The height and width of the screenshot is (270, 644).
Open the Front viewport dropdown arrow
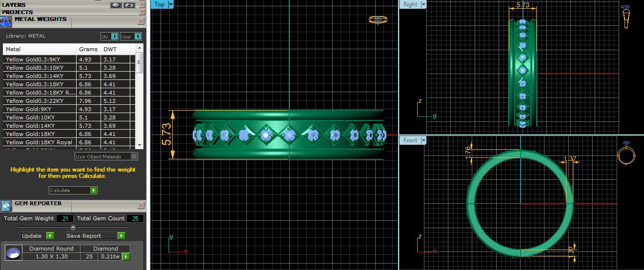coord(423,140)
